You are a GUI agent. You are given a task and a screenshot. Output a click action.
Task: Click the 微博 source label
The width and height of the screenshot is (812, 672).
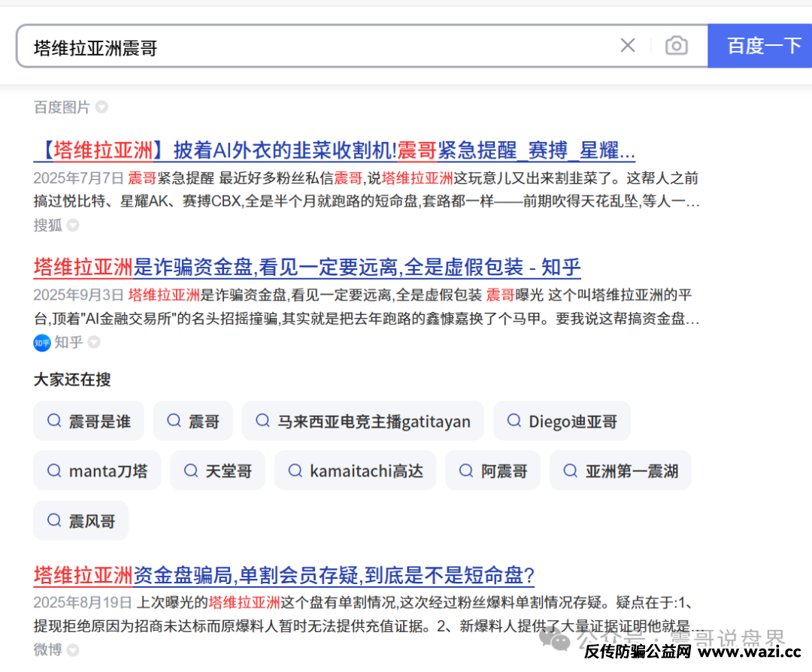[48, 649]
